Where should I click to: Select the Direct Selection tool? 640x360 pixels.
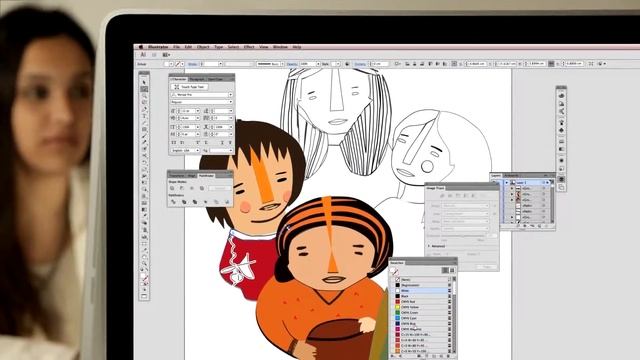pos(144,89)
